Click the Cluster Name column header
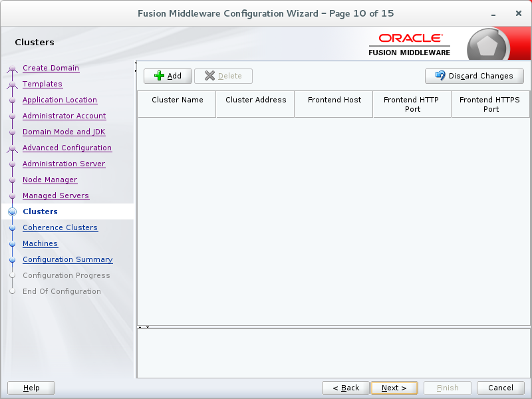532x399 pixels. pyautogui.click(x=177, y=104)
